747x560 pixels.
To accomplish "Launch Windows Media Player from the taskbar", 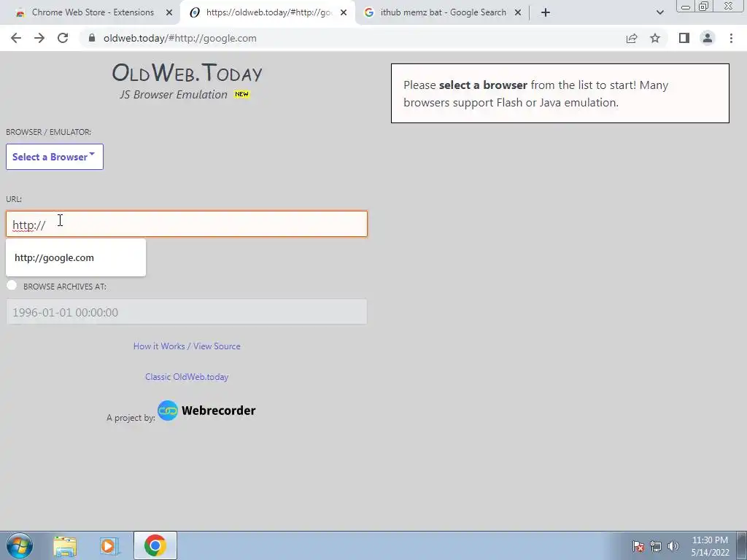I will pyautogui.click(x=109, y=545).
